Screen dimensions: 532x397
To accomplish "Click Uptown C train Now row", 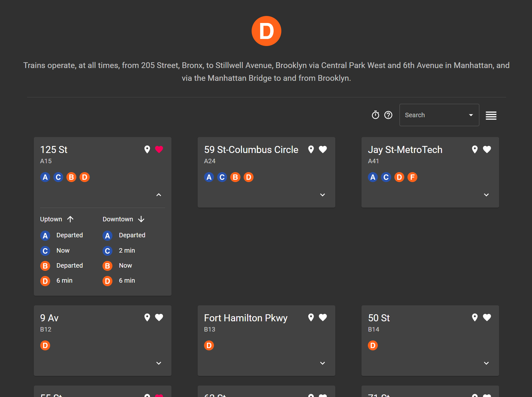I will [55, 251].
